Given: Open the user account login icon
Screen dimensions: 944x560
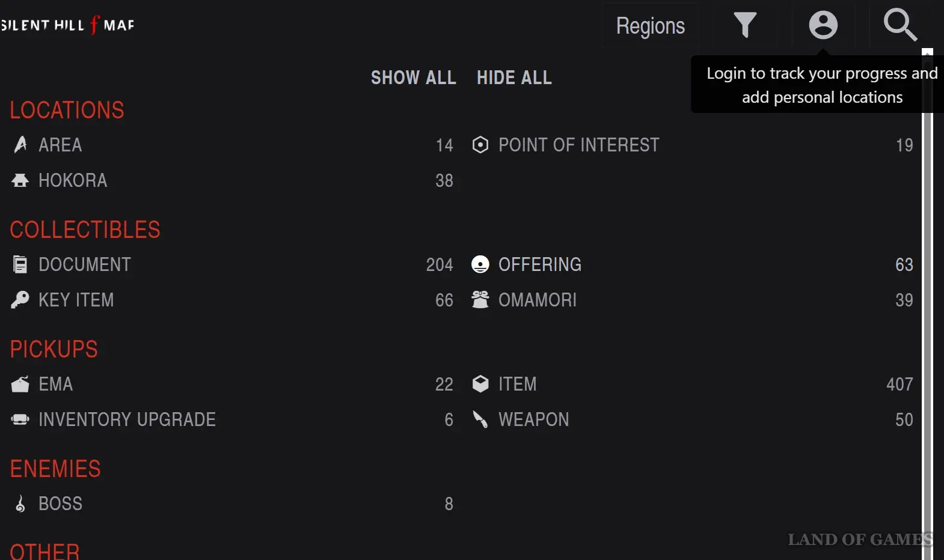Looking at the screenshot, I should point(823,25).
